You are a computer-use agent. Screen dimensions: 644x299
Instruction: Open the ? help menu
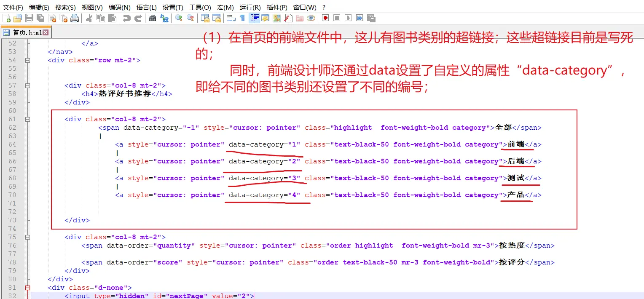[x=324, y=7]
